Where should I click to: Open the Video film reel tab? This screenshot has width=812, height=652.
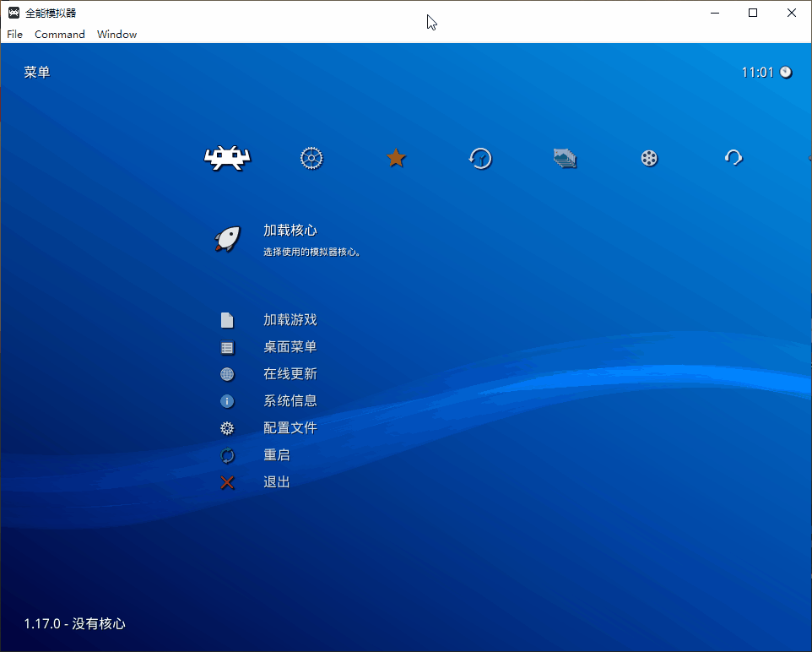point(649,158)
